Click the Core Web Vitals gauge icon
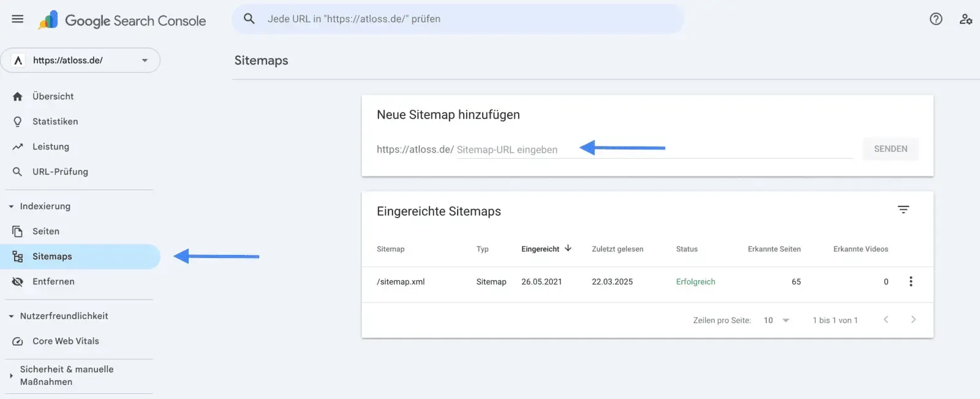Screen dimensions: 980x399 [x=18, y=341]
